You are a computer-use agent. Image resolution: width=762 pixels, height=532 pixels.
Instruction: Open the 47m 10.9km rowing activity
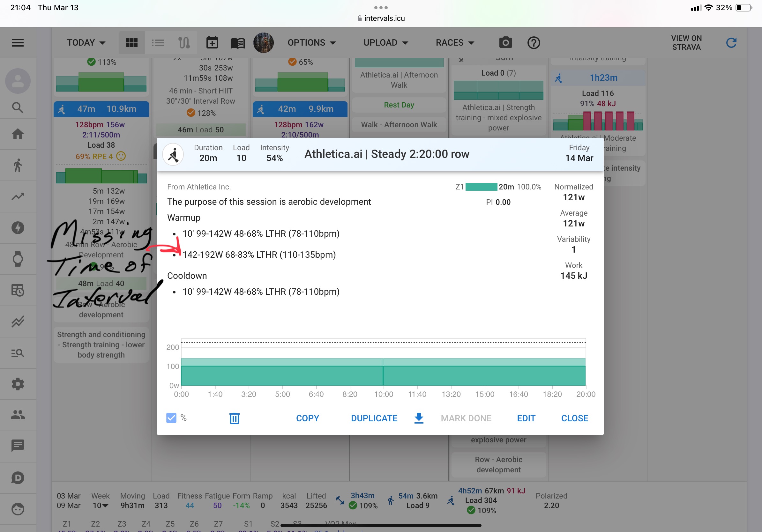pos(101,109)
